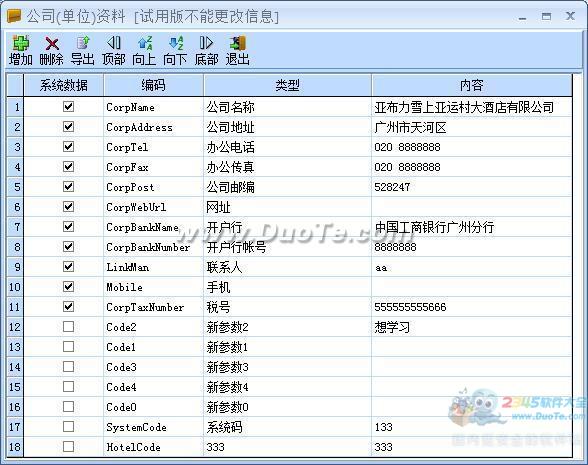Click the 类型 column header

point(287,85)
